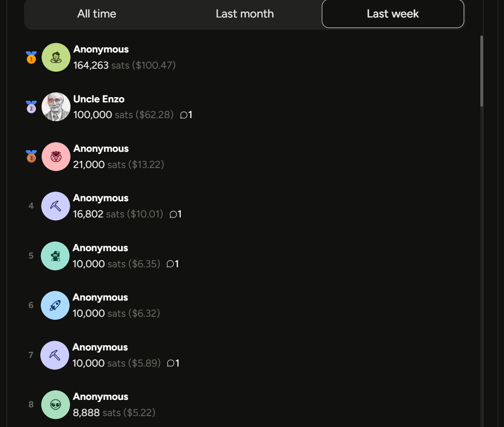The width and height of the screenshot is (504, 427).
Task: Click the green alien avatar
Action: click(56, 405)
